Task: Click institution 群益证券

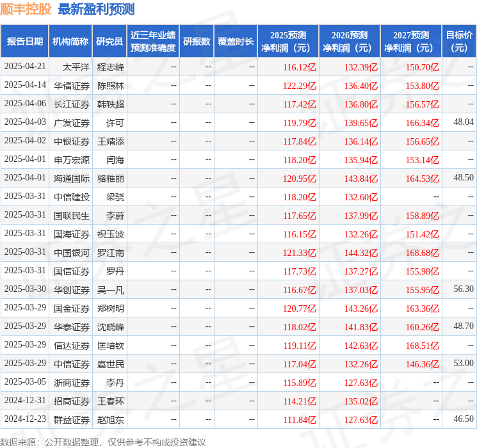Action: pos(72,420)
